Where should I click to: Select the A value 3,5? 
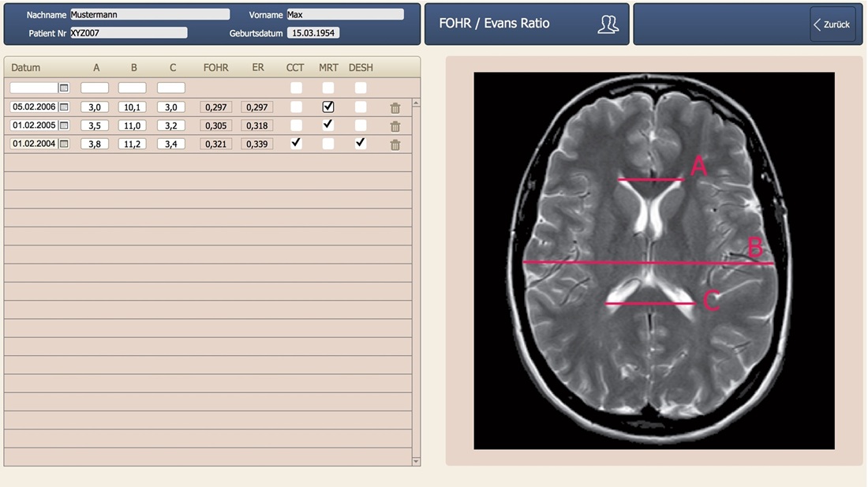coord(95,125)
